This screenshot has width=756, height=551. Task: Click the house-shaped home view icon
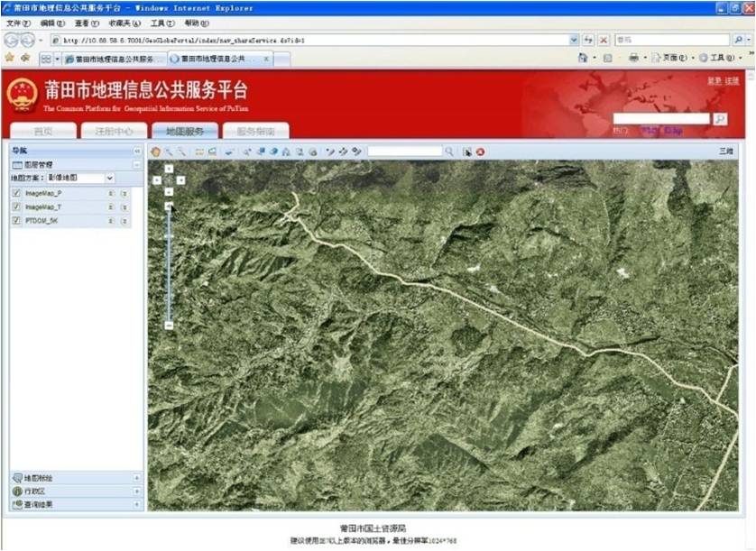(286, 152)
